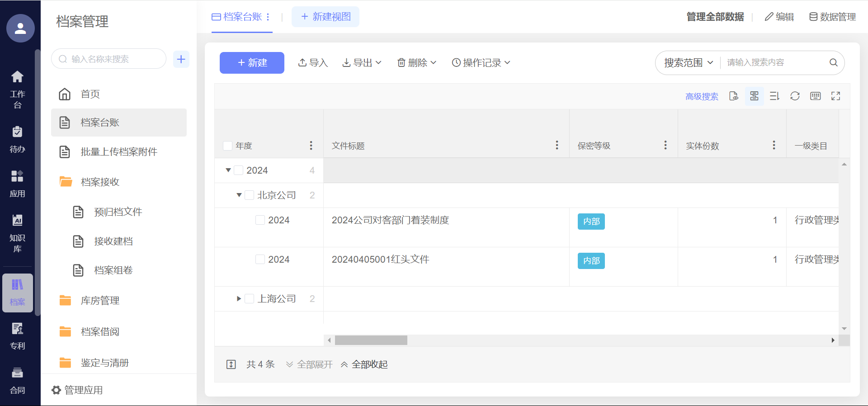Open the row height settings icon

pyautogui.click(x=774, y=96)
